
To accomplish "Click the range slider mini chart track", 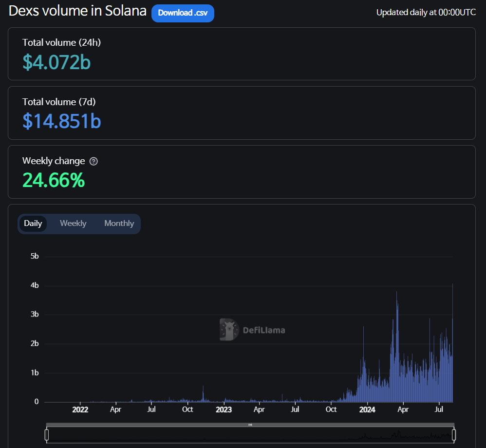I will 250,435.
